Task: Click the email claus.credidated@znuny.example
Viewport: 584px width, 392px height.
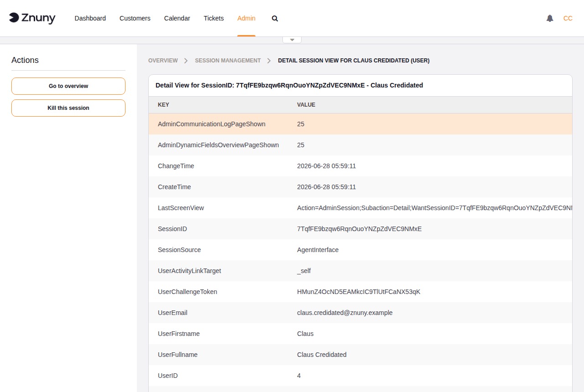Action: (x=345, y=313)
